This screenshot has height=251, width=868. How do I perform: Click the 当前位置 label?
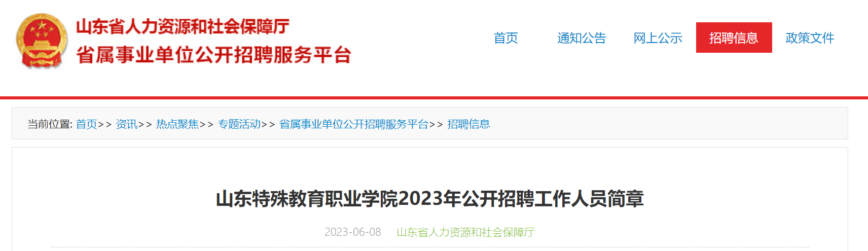point(50,124)
